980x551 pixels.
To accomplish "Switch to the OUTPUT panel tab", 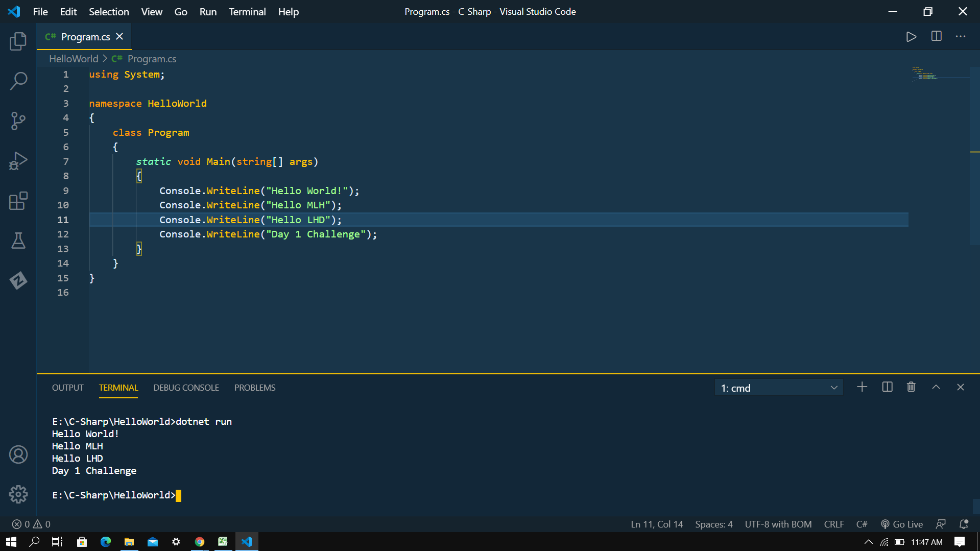I will pos(68,388).
